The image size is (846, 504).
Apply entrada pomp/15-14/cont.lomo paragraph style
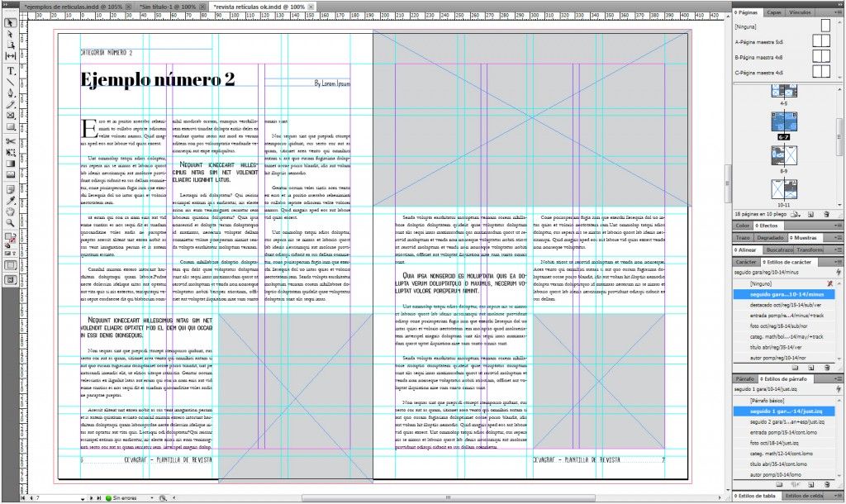pos(783,432)
